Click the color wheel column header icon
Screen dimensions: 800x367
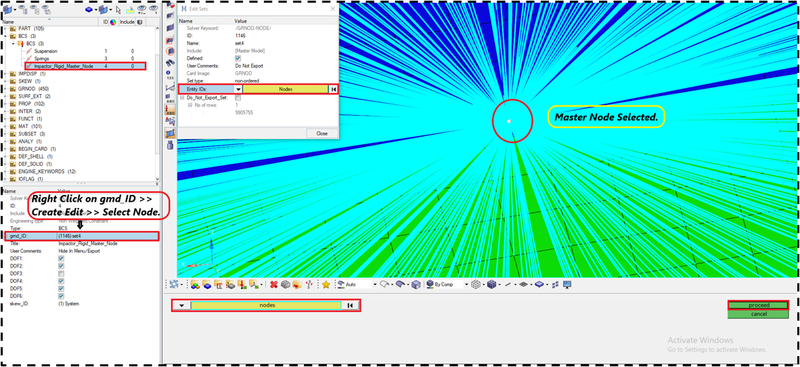[113, 22]
